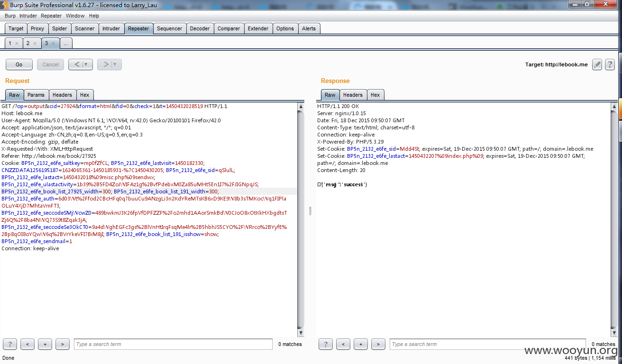Select the request Raw tab

pyautogui.click(x=14, y=95)
